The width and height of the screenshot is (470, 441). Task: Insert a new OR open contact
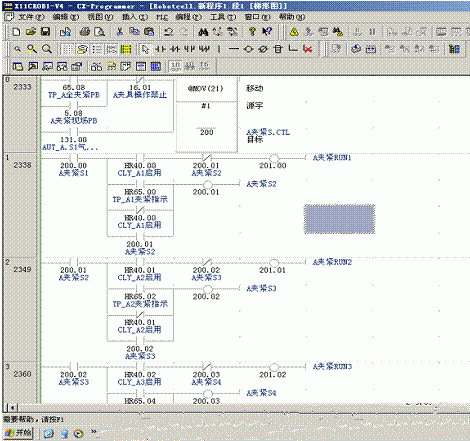(189, 49)
